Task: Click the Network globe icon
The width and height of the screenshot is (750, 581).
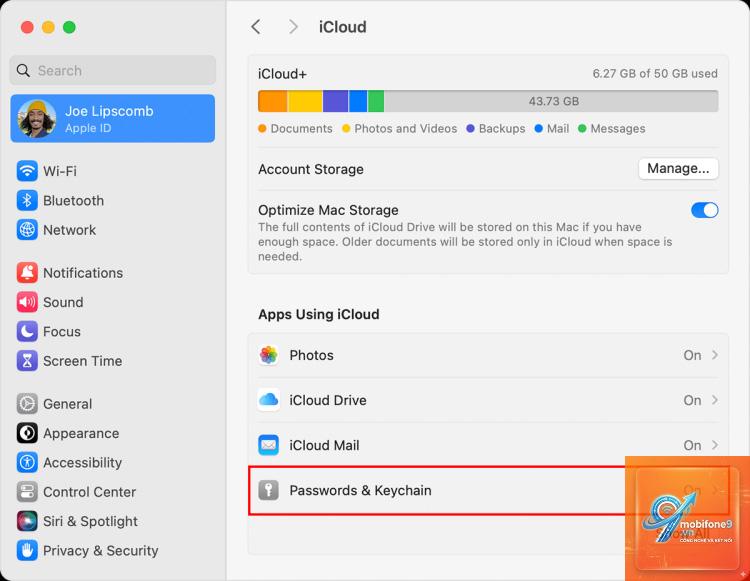Action: click(x=27, y=230)
